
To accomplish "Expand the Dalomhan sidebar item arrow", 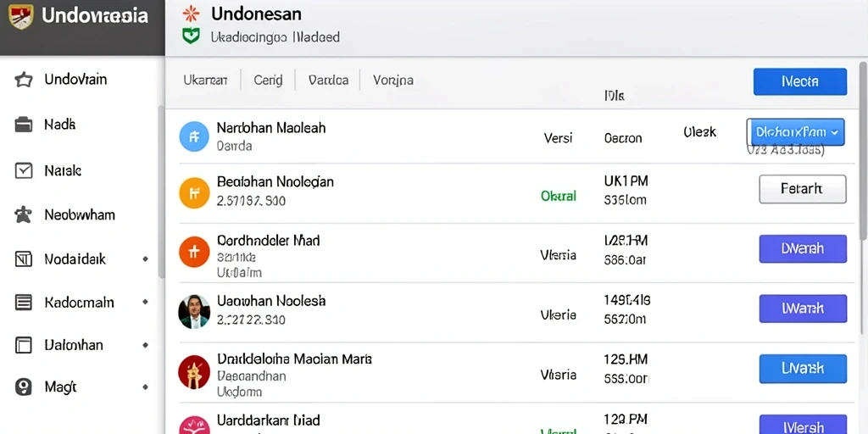I will pyautogui.click(x=145, y=345).
